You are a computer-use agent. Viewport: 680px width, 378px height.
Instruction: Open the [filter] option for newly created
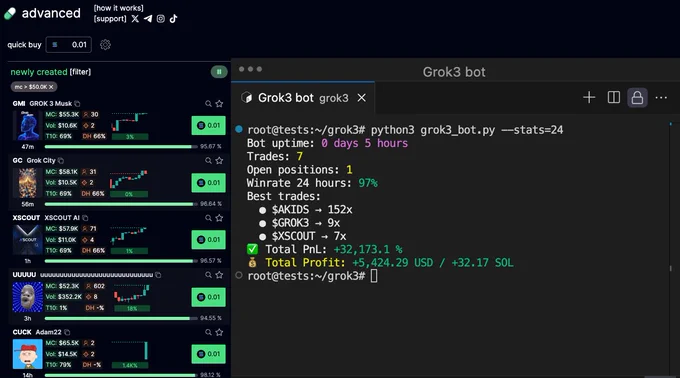pyautogui.click(x=80, y=72)
